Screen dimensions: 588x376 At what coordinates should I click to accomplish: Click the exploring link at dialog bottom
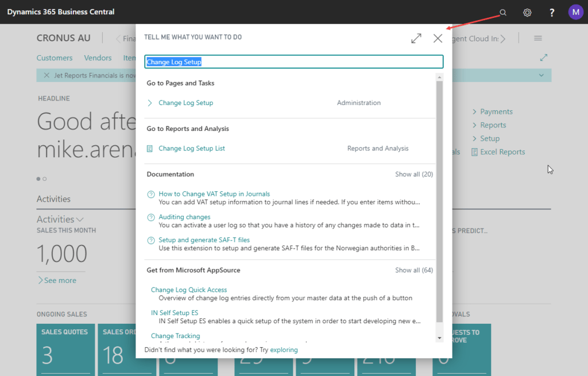[284, 350]
